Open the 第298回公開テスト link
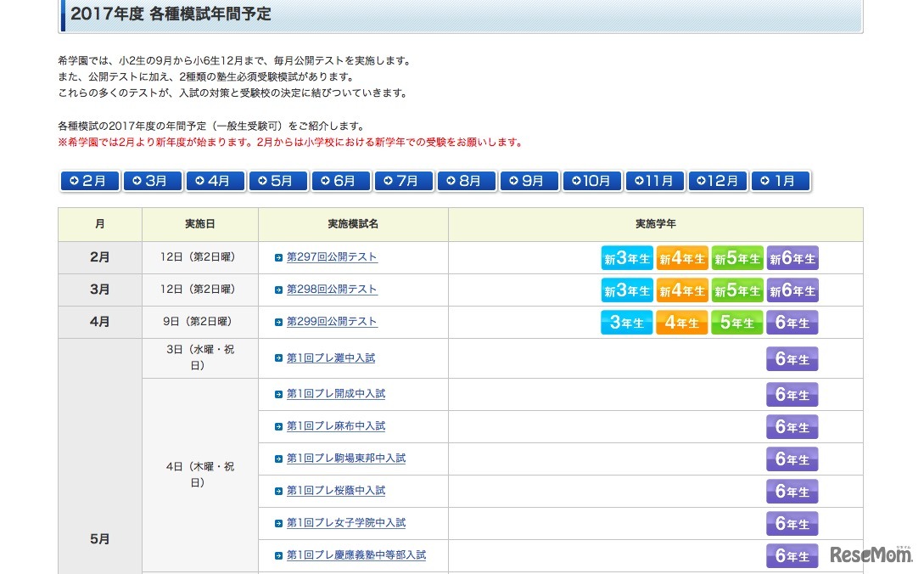The width and height of the screenshot is (924, 574). [x=332, y=290]
